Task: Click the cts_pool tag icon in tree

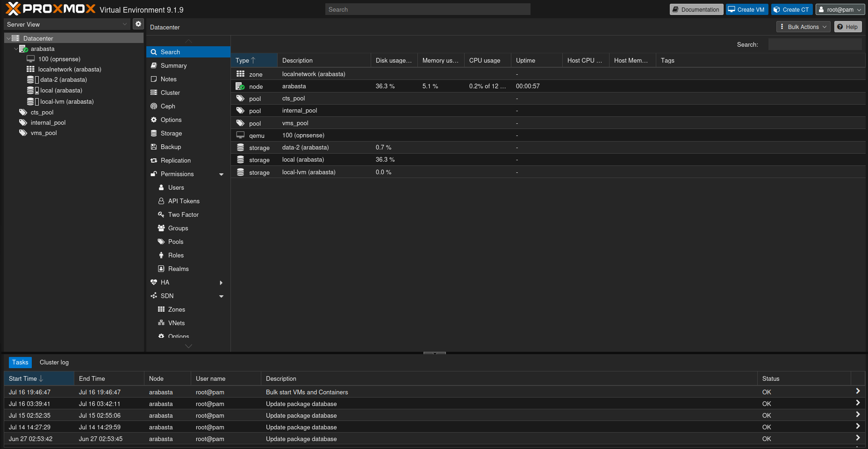Action: pos(23,112)
